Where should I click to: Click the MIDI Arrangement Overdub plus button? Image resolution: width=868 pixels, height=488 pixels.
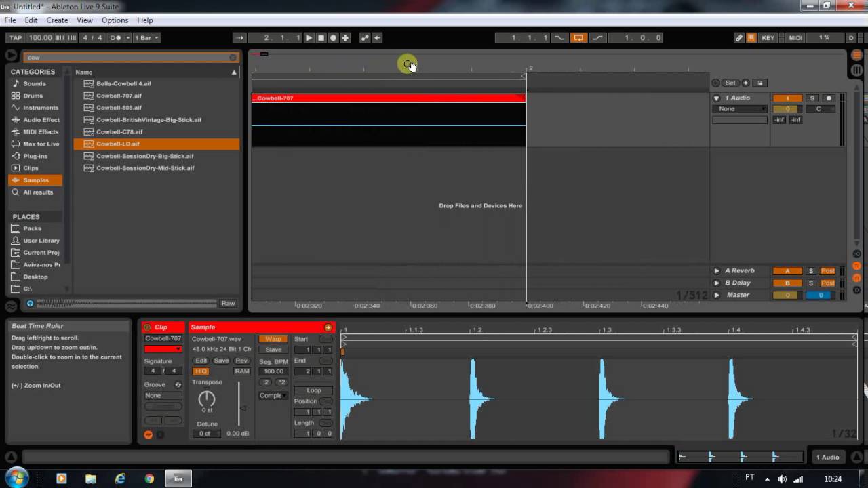pyautogui.click(x=345, y=38)
